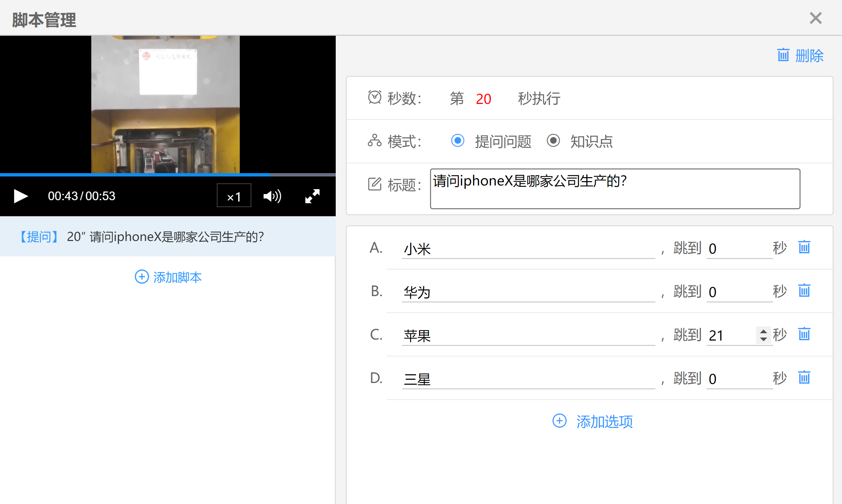The height and width of the screenshot is (504, 842).
Task: Edit jump seconds for option B
Action: 739,292
